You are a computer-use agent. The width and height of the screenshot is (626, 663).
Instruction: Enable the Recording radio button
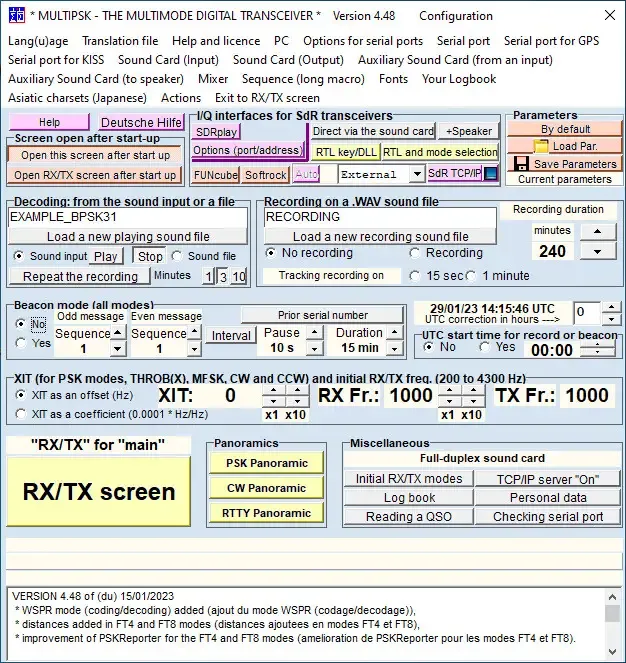coord(415,253)
